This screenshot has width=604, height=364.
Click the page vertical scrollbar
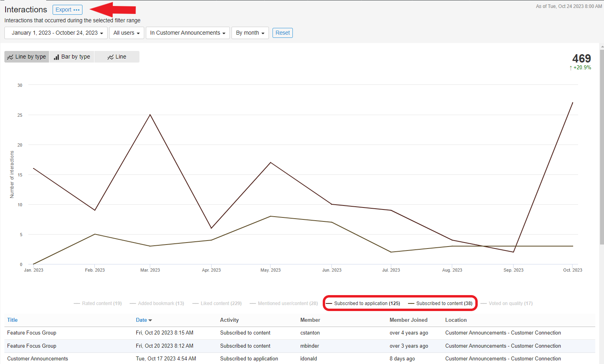click(602, 147)
